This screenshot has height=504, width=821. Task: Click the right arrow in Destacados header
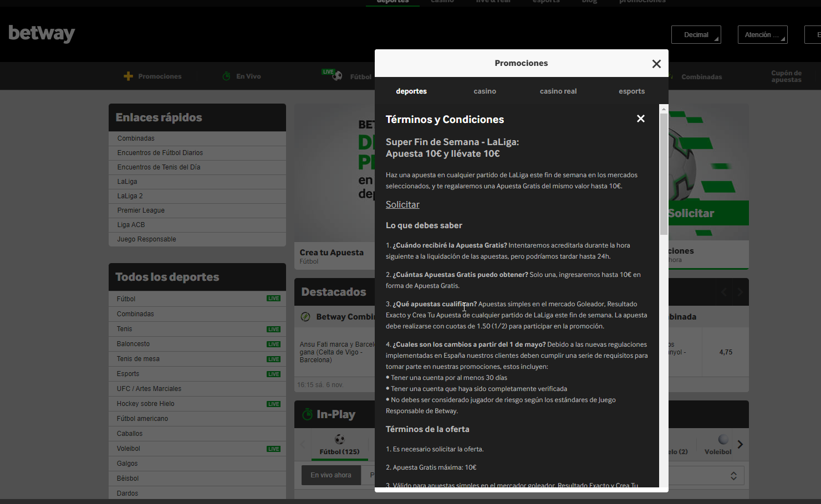pyautogui.click(x=740, y=292)
